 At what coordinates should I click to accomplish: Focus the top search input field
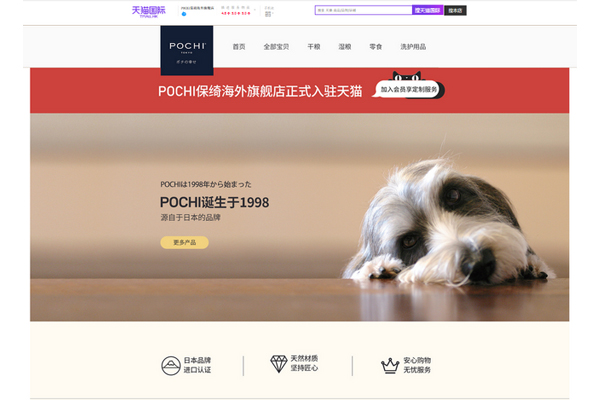[x=364, y=10]
